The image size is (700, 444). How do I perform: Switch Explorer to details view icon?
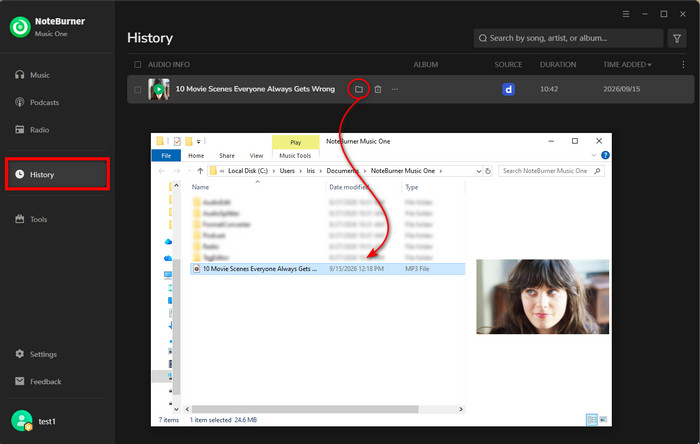592,420
